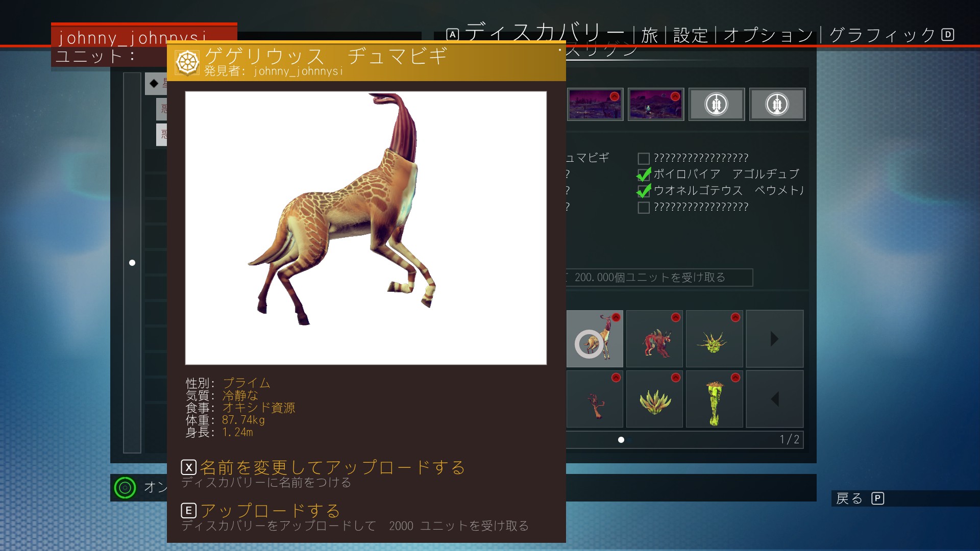Click 名前を変更してアップロードする
Image resolution: width=980 pixels, height=551 pixels.
(x=332, y=467)
